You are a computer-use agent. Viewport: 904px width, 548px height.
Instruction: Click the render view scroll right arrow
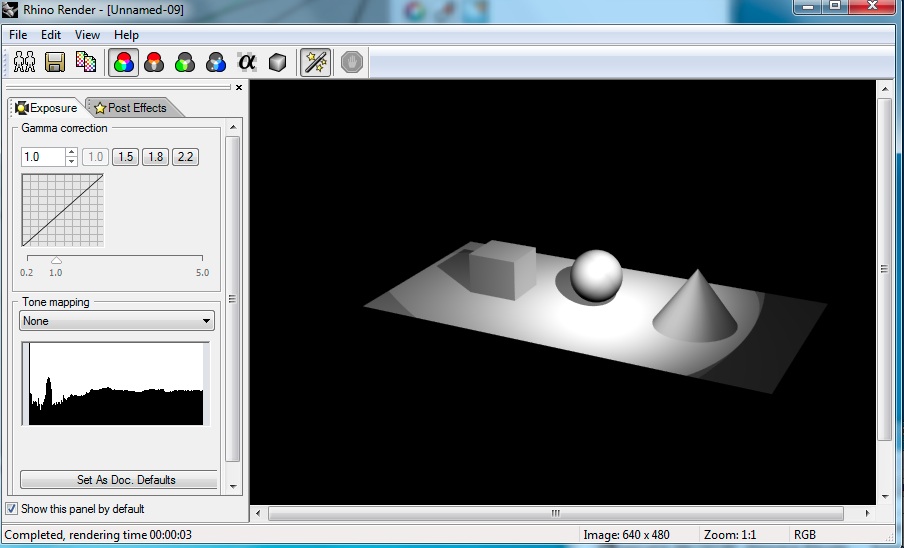pos(867,513)
